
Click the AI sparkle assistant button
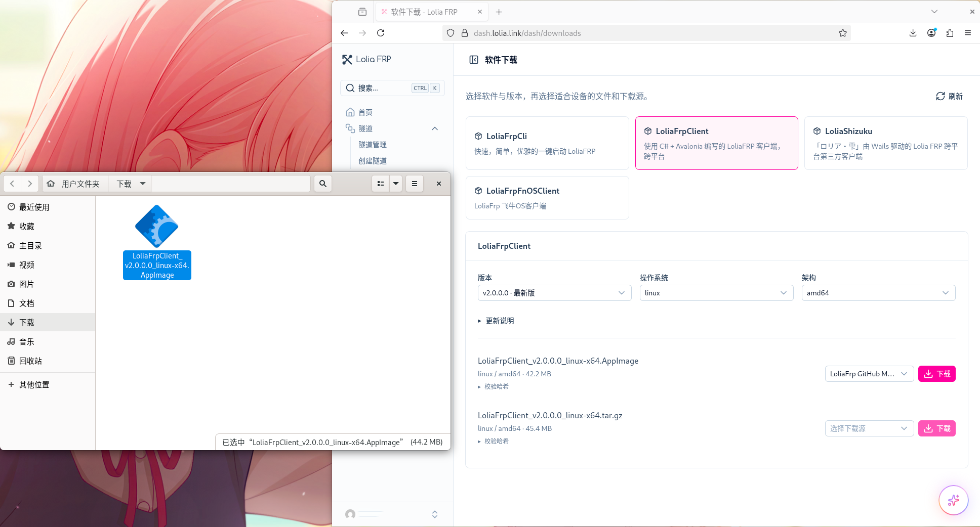tap(954, 500)
